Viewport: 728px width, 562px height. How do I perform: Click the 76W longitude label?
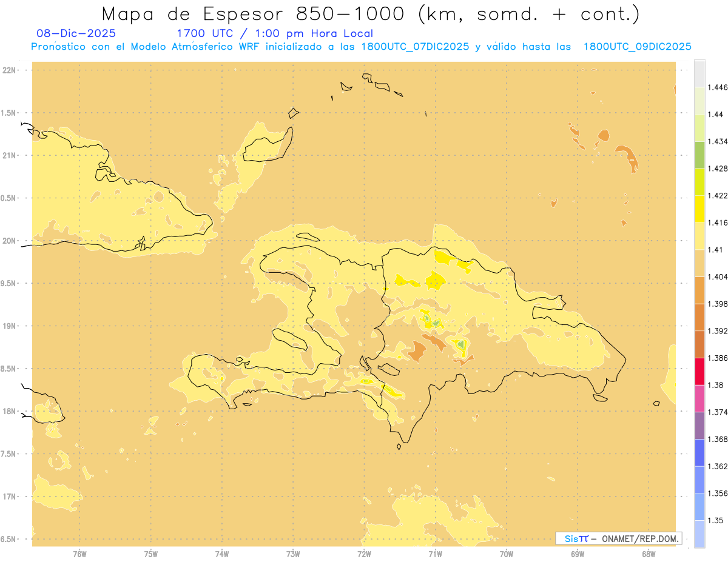point(79,554)
